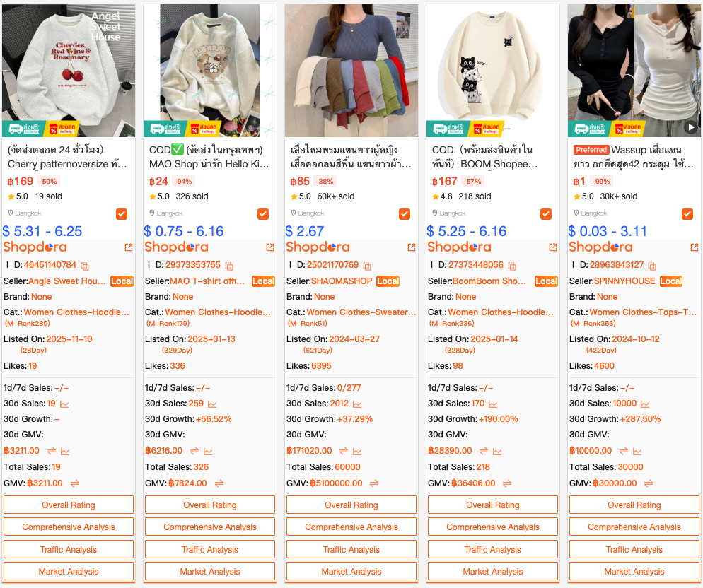The image size is (703, 588).
Task: Convert currency for GMV ฿5100000.00
Action: (x=374, y=483)
